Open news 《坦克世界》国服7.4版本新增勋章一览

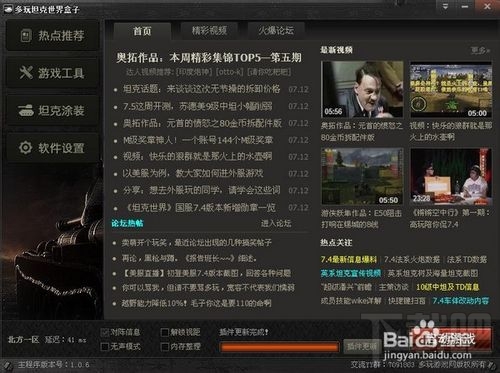199,208
